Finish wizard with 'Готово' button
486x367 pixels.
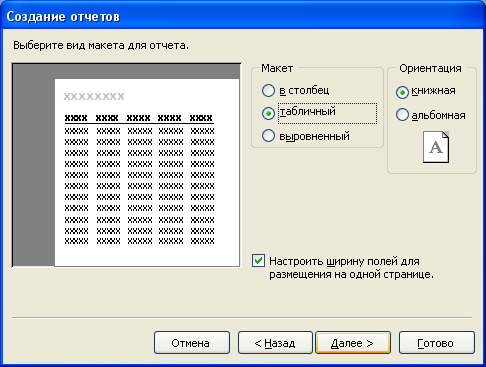[x=437, y=343]
